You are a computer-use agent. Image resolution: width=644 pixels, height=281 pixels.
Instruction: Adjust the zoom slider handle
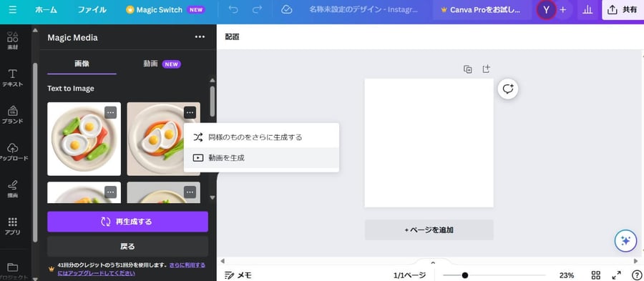click(464, 275)
